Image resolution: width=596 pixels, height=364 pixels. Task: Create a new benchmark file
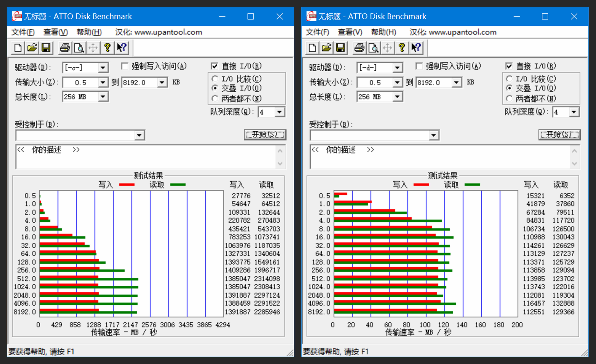pyautogui.click(x=17, y=48)
